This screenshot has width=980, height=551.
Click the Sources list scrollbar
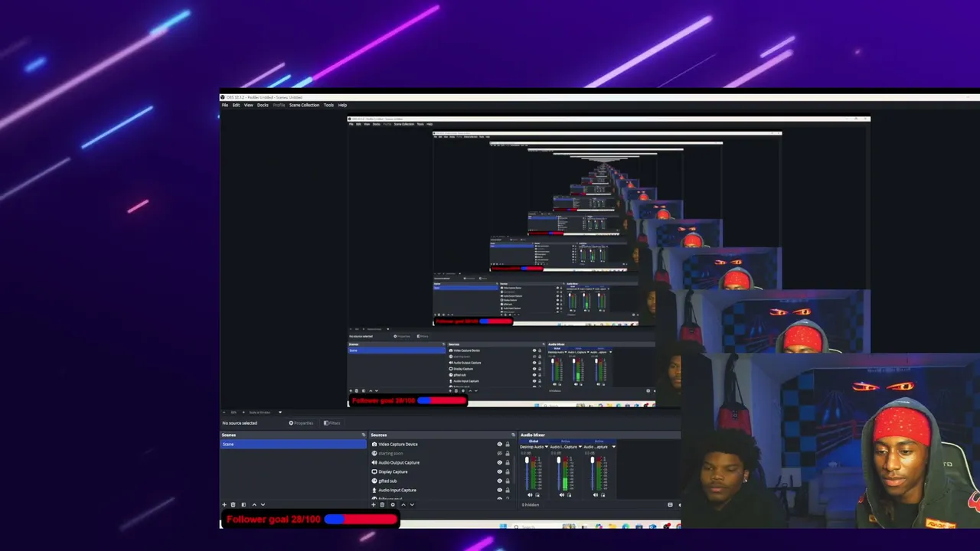click(514, 469)
